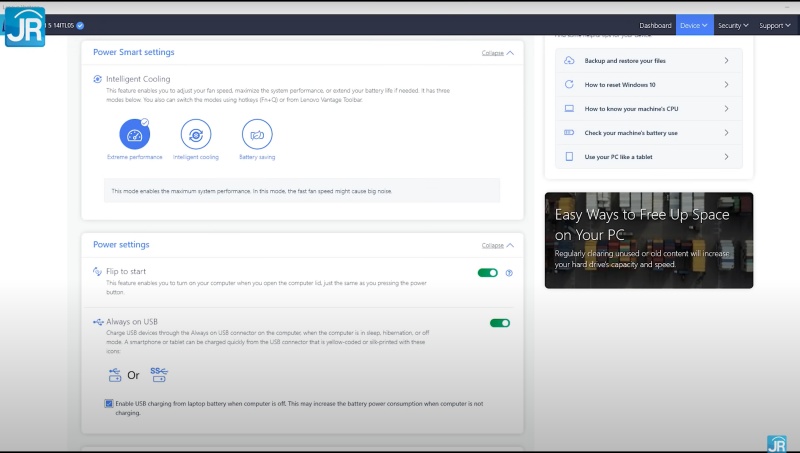Click the Flip to start help icon

point(509,273)
